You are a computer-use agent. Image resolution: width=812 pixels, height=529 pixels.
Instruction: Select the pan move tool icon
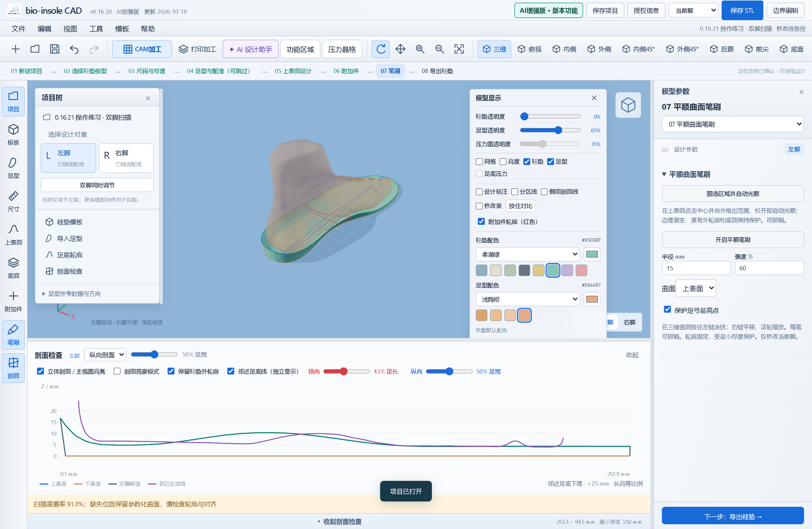pos(400,49)
